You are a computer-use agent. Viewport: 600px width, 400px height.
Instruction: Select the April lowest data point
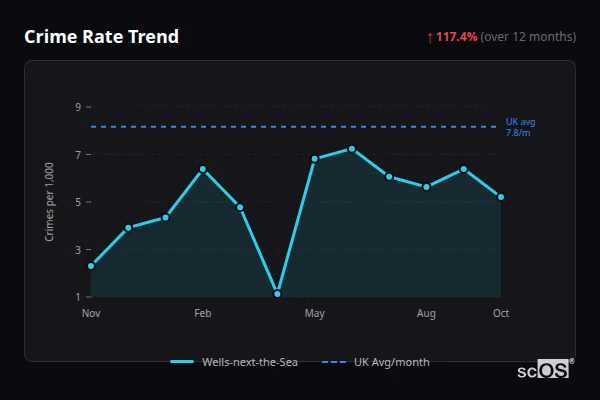[x=277, y=294]
